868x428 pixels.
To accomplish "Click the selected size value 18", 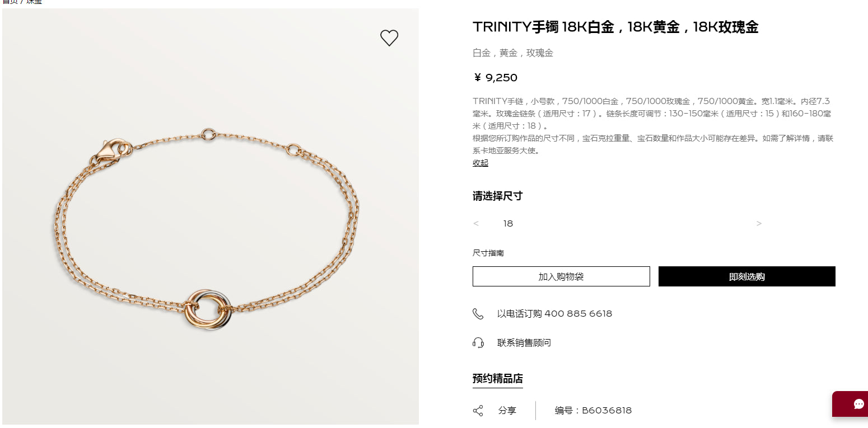I will coord(508,224).
